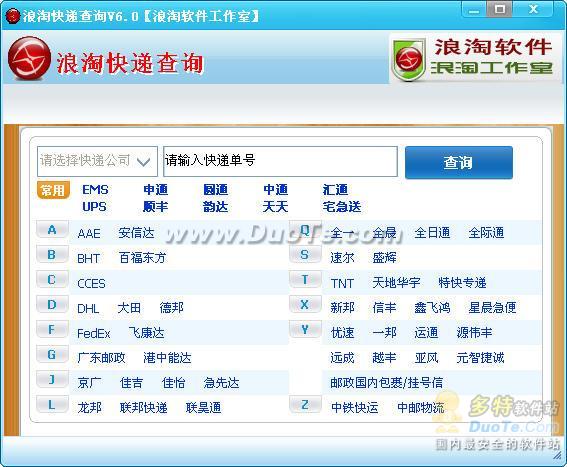
Task: Click the letter X index button
Action: tap(305, 305)
